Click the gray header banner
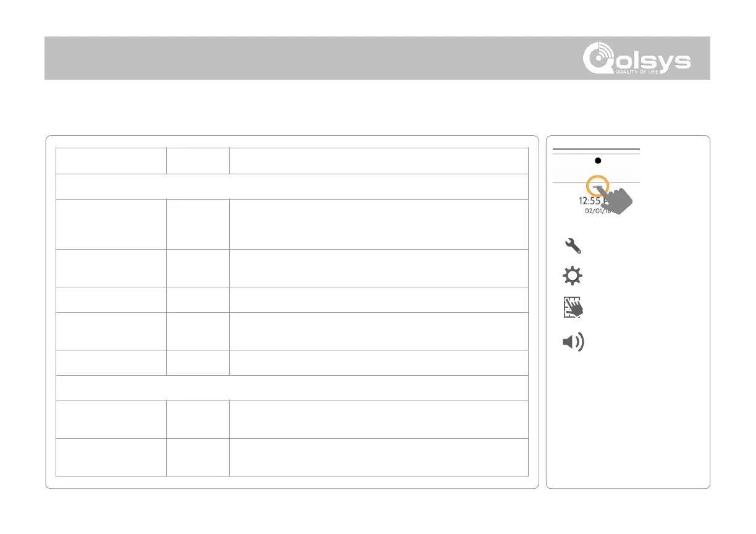Viewport: 756px width, 534px height. coord(309,57)
